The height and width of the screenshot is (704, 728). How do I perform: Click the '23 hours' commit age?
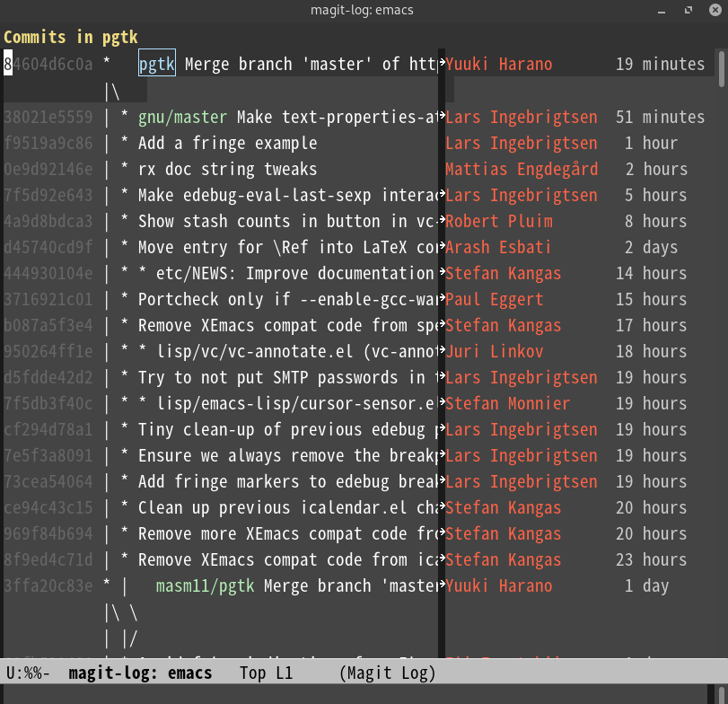(x=652, y=559)
